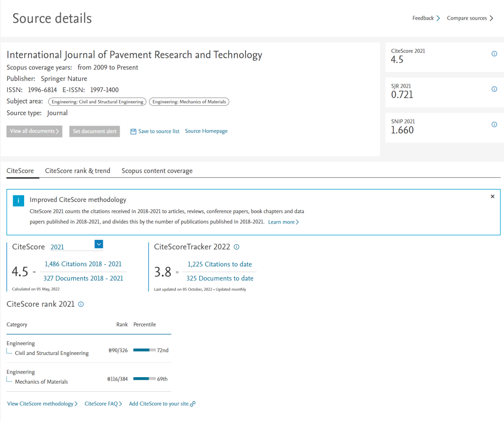Click the SJR 2021 info icon
The width and height of the screenshot is (504, 421).
[x=494, y=89]
